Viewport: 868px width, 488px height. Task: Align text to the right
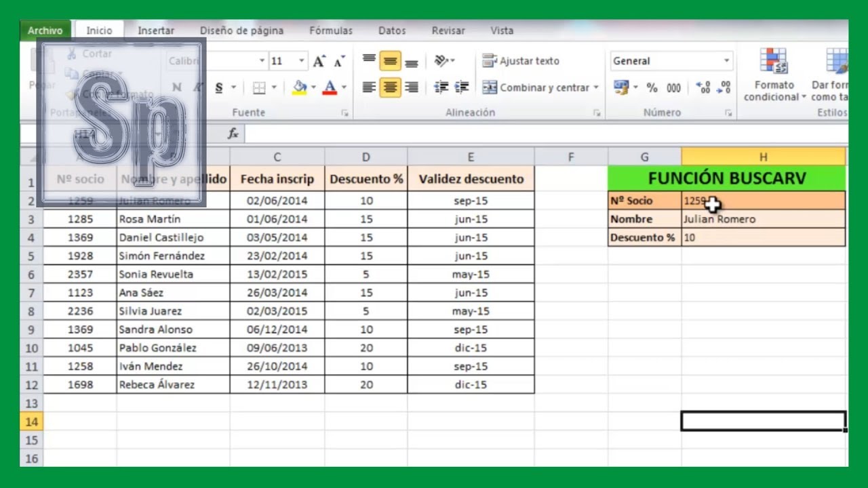pyautogui.click(x=411, y=87)
